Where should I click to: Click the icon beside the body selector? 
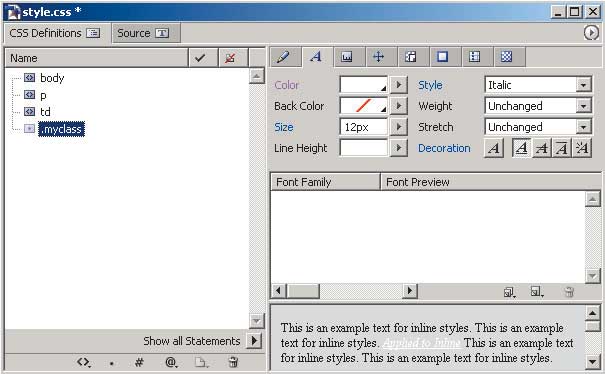[29, 78]
